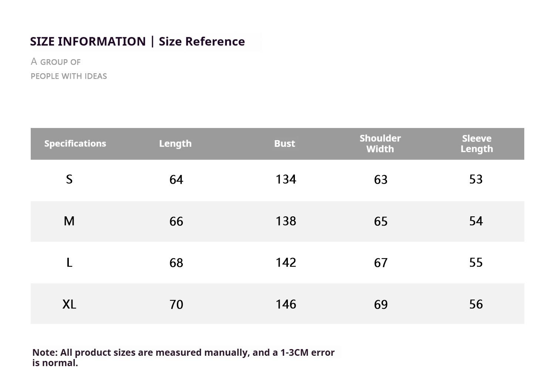
Task: Select the Bust column header
Action: [285, 143]
